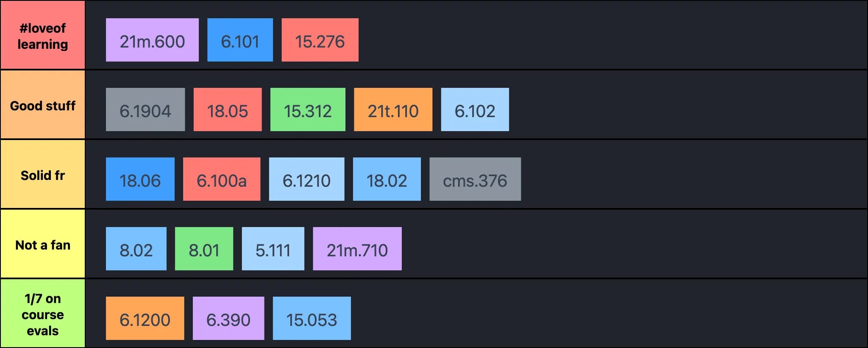Viewport: 868px width, 348px height.
Task: Select the 15.276 red tile
Action: pyautogui.click(x=320, y=40)
